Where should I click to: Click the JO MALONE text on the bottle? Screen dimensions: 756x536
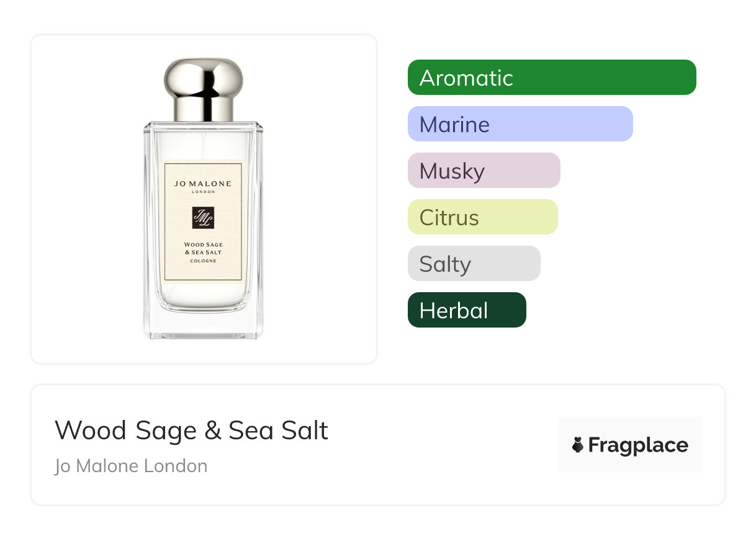203,184
